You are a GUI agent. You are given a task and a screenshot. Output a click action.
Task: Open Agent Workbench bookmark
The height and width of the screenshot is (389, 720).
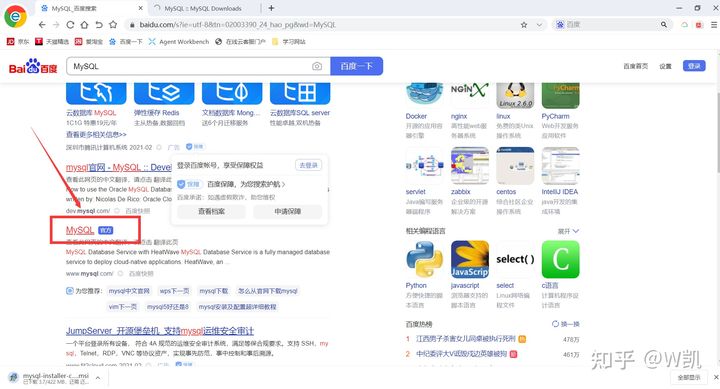pyautogui.click(x=179, y=42)
